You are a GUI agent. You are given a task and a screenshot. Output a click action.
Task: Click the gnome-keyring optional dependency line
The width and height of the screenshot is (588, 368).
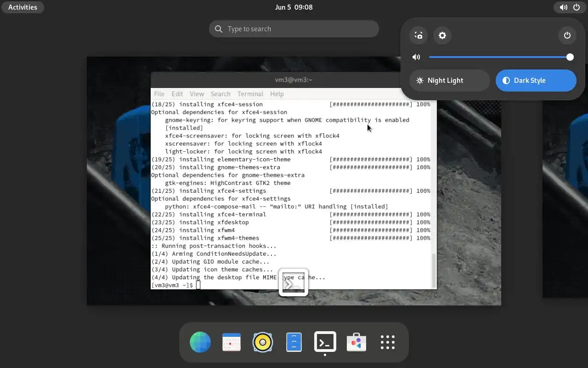pos(287,120)
